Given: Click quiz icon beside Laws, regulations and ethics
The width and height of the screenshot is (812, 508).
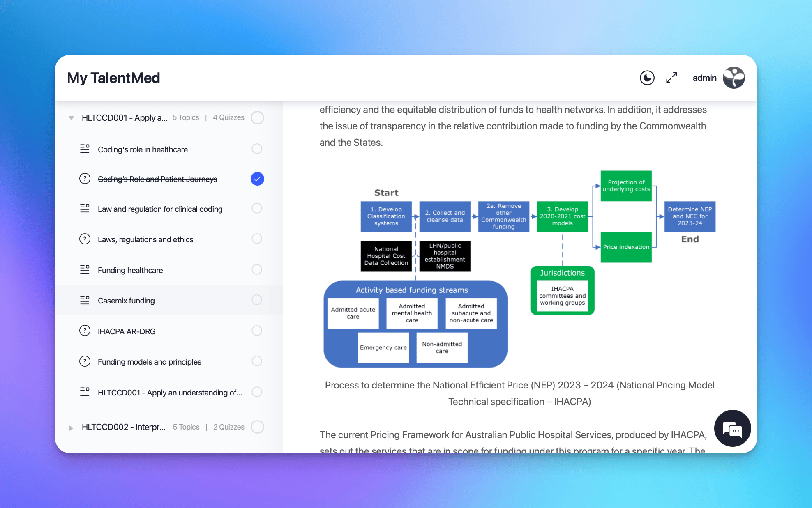Looking at the screenshot, I should [x=85, y=239].
